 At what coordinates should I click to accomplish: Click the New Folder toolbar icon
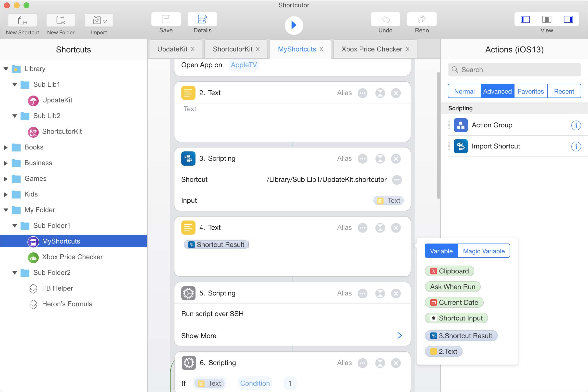[x=61, y=20]
